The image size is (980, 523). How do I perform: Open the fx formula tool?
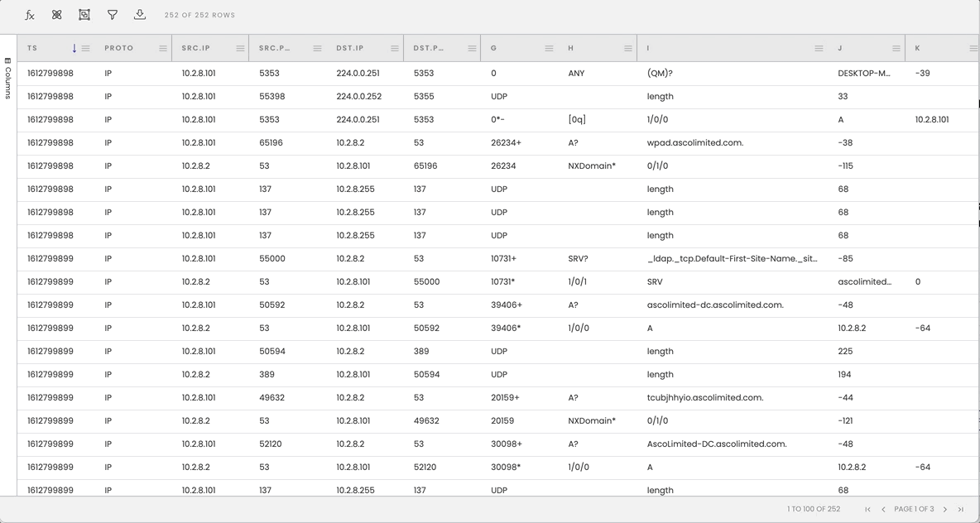(29, 15)
